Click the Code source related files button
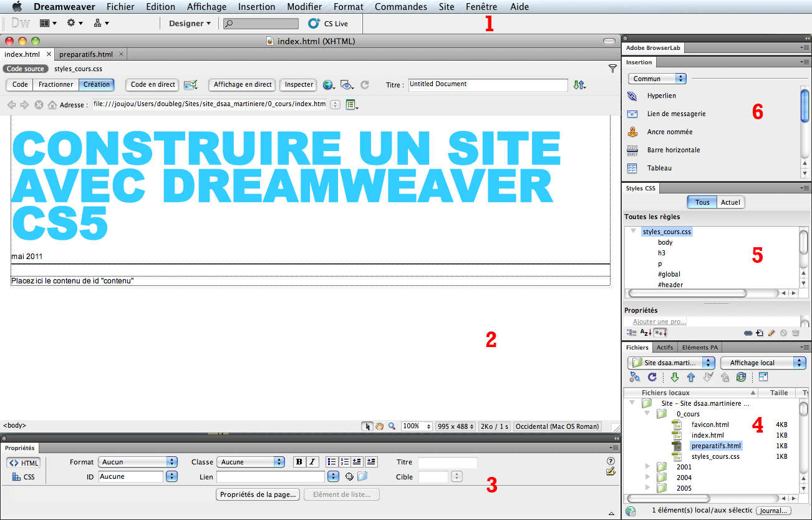The image size is (812, 520). (26, 69)
